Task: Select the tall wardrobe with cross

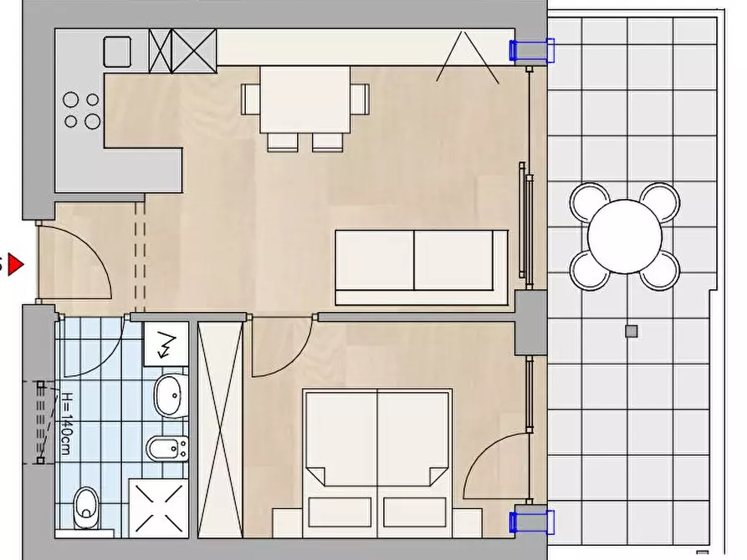Action: click(x=220, y=430)
